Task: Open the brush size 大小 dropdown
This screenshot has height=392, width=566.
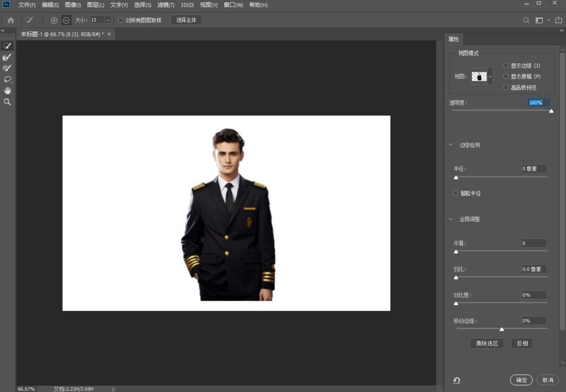Action: (x=108, y=20)
